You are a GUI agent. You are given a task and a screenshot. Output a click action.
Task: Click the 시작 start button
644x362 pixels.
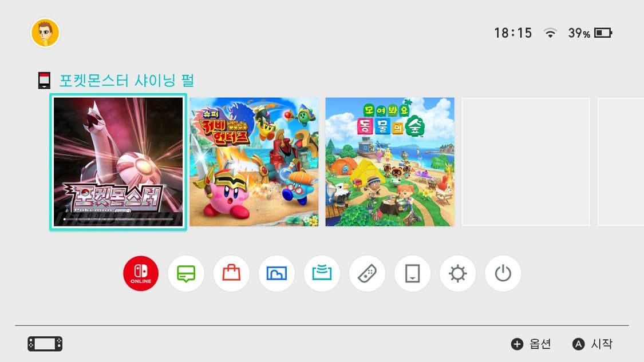tap(592, 344)
